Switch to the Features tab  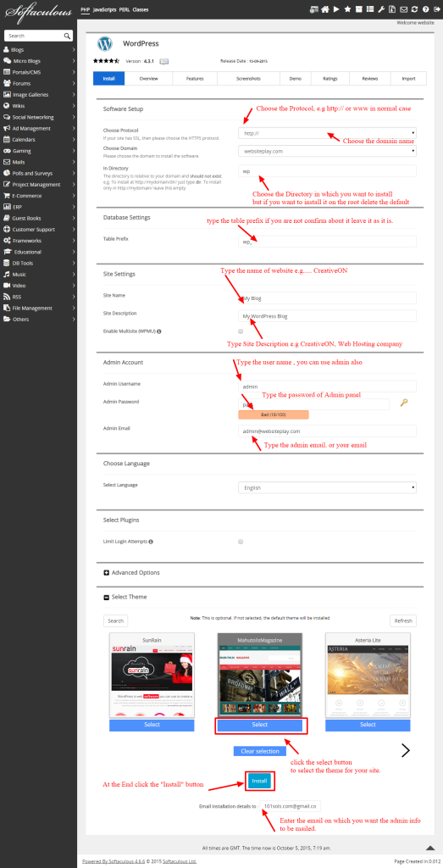click(x=195, y=79)
